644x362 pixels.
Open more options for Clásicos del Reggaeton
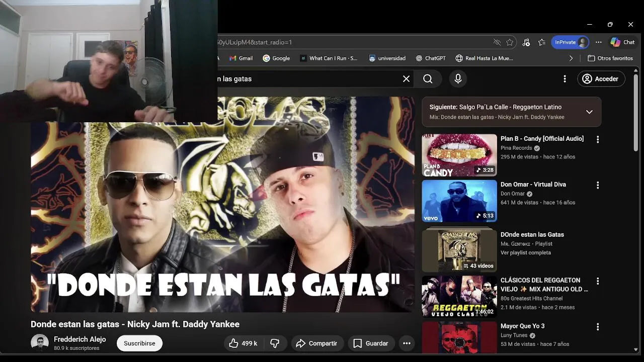pos(598,281)
